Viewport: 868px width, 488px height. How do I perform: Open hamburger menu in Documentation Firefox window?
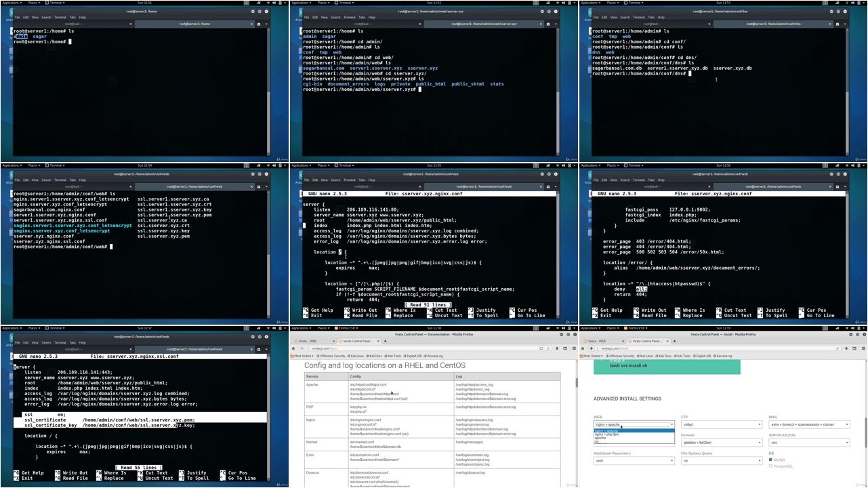(574, 348)
